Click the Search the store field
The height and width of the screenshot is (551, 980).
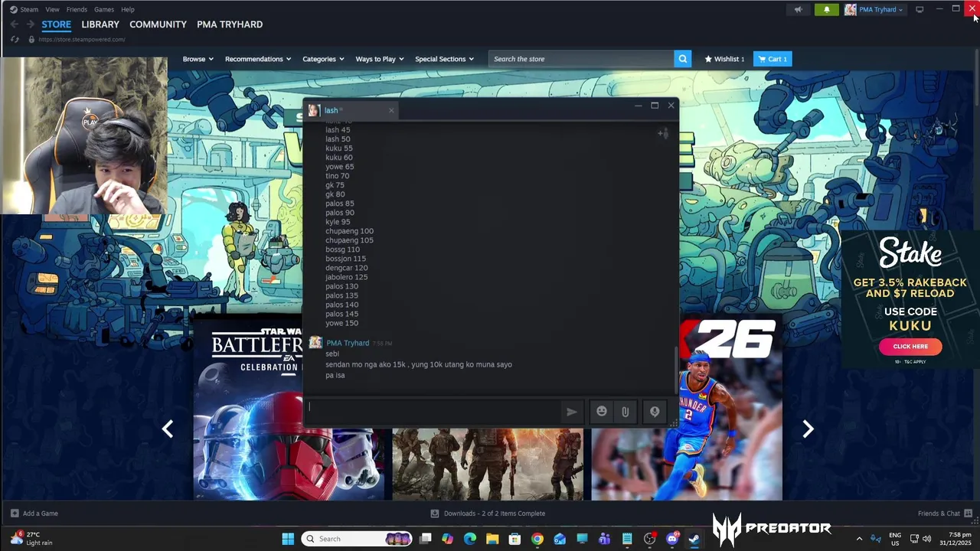(x=581, y=59)
